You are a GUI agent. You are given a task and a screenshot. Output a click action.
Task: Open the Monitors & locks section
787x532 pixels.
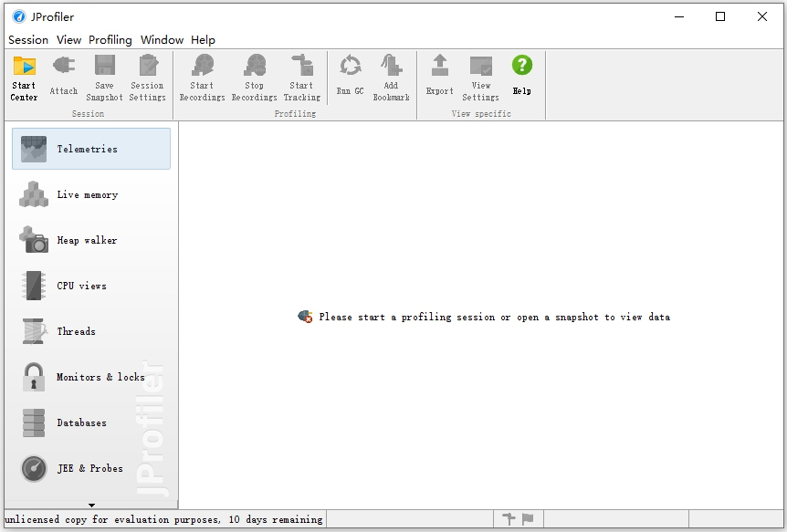91,377
